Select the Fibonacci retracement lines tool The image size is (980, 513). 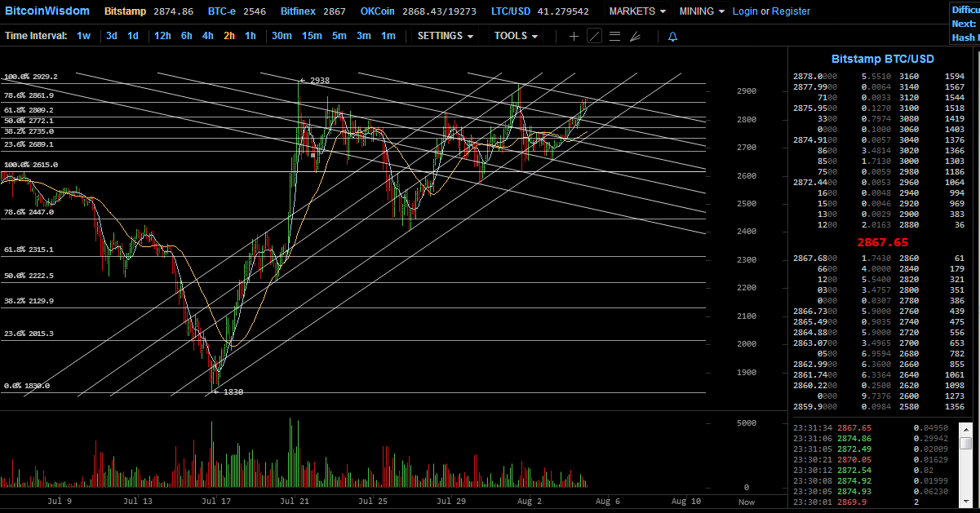tap(614, 36)
